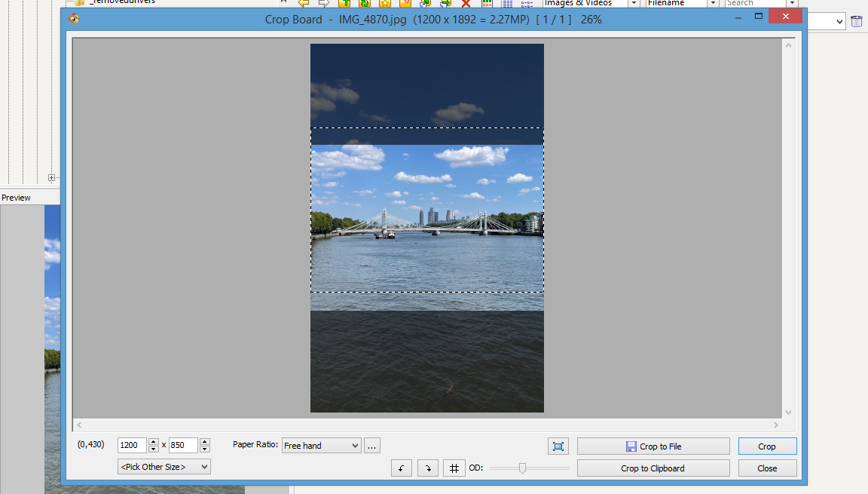Click the horizontal scrollbar left arrow in Crop Board
Screen dimensions: 868x494
79,425
